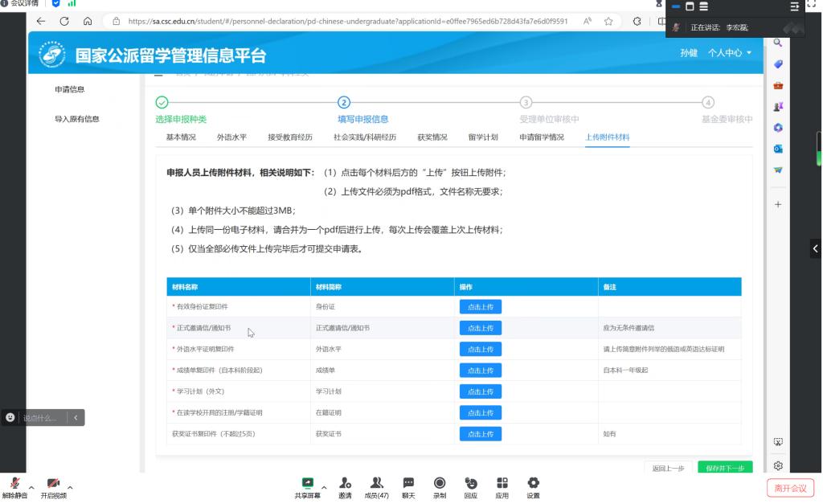Click the 共享屏幕 share screen icon

(306, 483)
